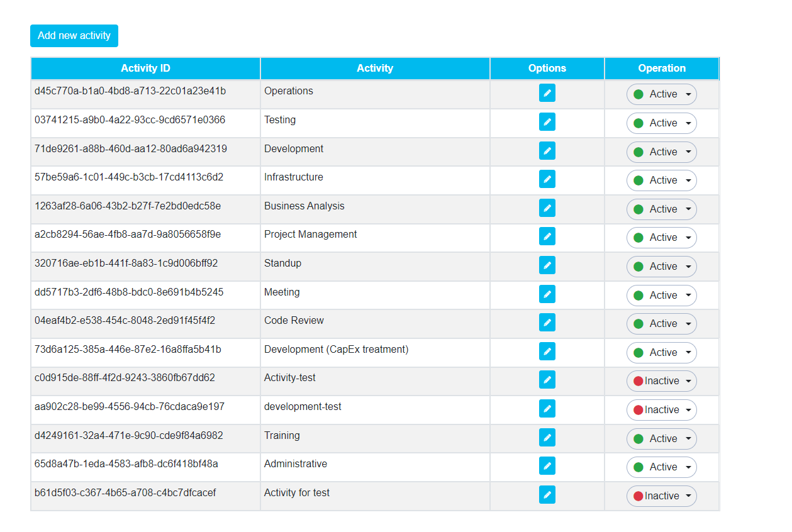Expand status dropdown for Infrastructure
Screen dimensions: 792x532
tap(662, 180)
